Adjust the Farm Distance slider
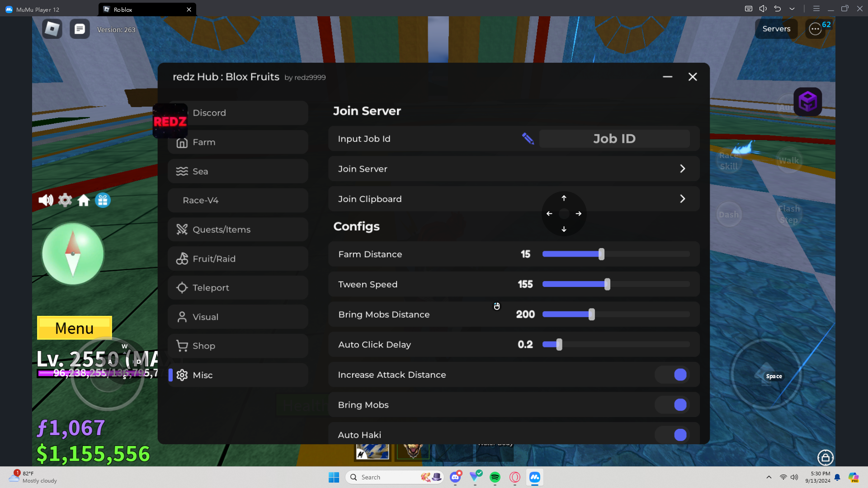 click(x=616, y=254)
